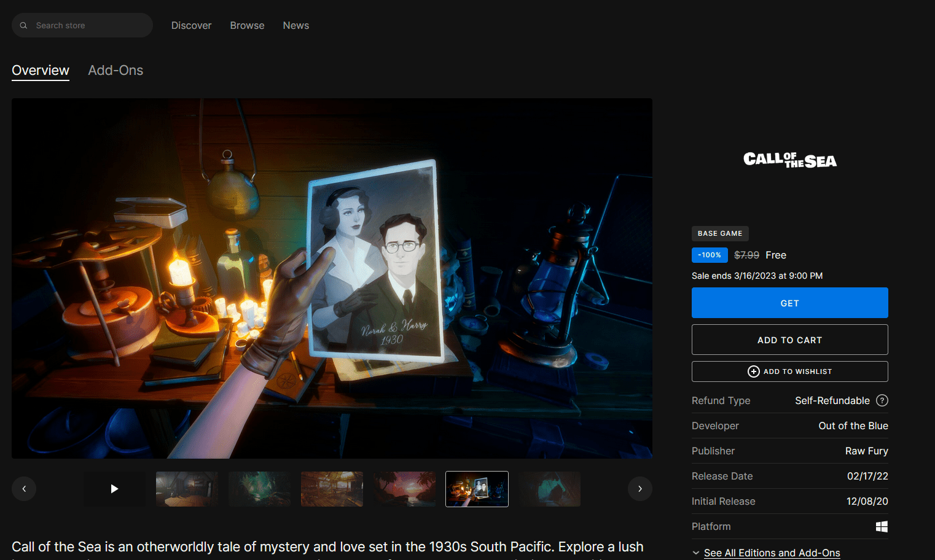This screenshot has width=935, height=560.
Task: Click the Call of the Sea logo
Action: tap(790, 160)
